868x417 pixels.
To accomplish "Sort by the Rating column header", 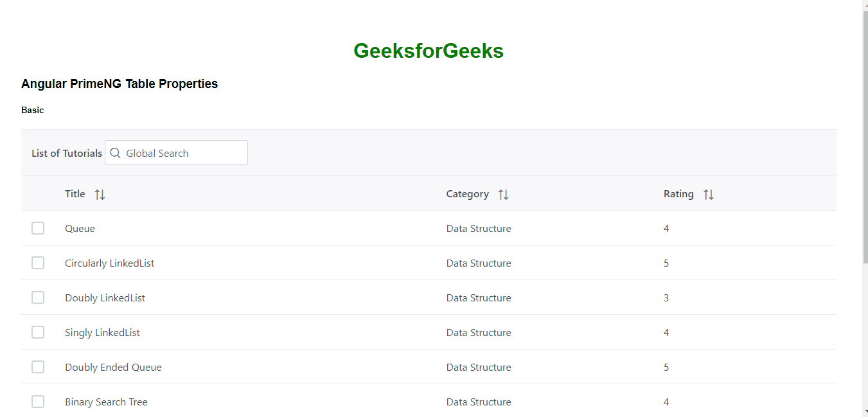I will 678,193.
